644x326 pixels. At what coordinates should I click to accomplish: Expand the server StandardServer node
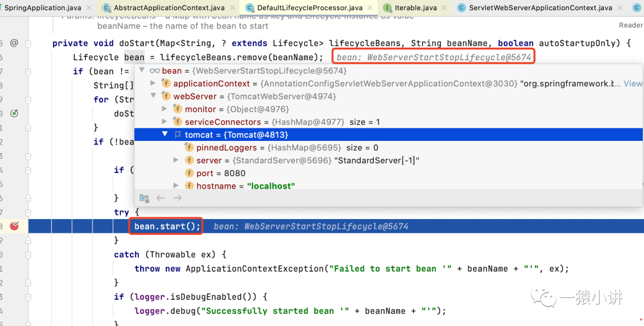click(176, 160)
